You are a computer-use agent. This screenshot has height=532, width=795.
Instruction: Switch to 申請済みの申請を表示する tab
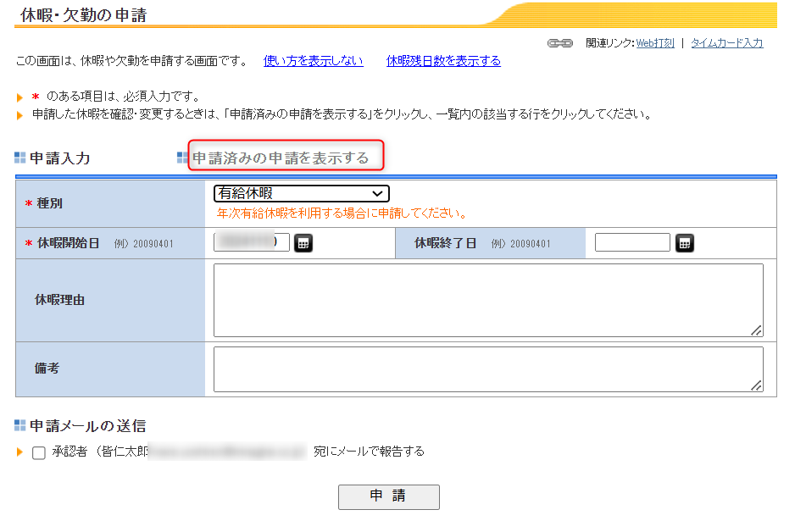pos(281,158)
